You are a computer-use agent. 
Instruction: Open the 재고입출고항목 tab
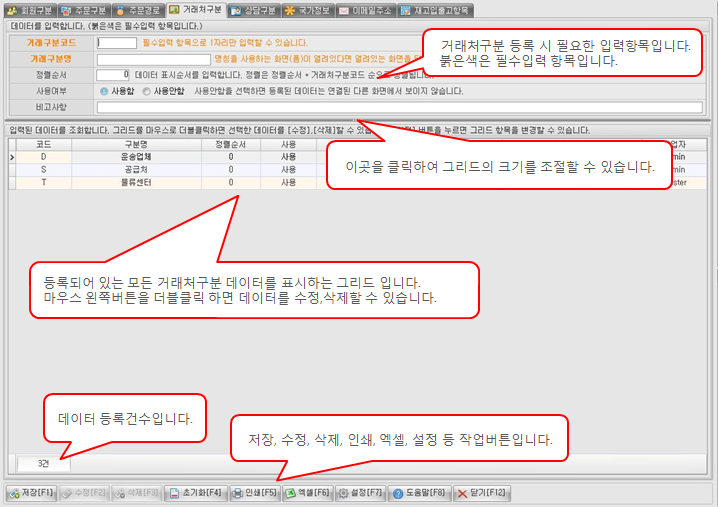tap(435, 10)
